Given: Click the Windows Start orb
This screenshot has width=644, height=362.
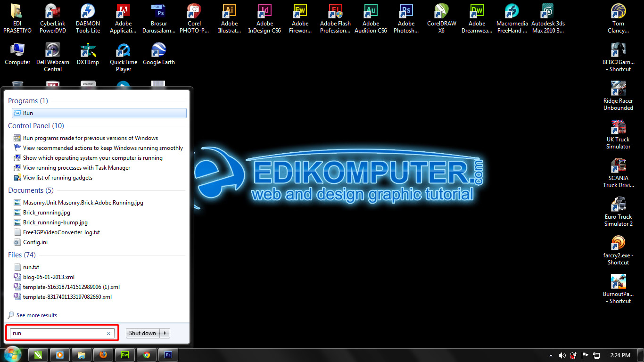Looking at the screenshot, I should click(12, 355).
